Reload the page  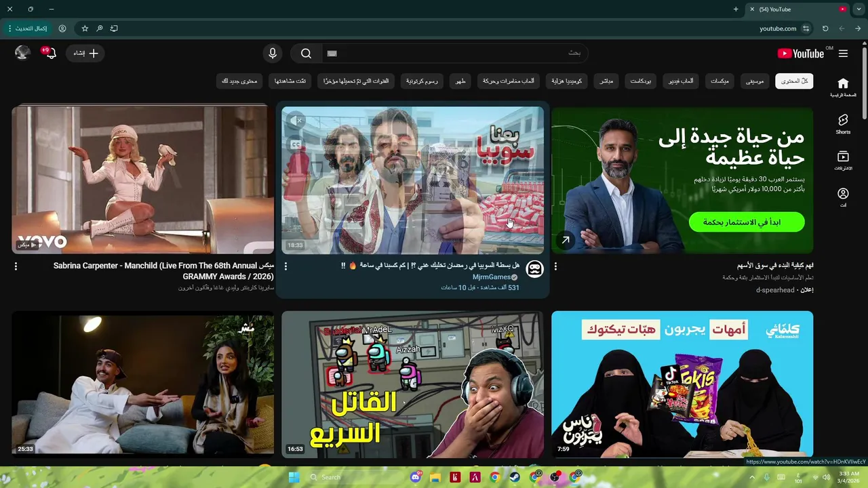tap(825, 28)
